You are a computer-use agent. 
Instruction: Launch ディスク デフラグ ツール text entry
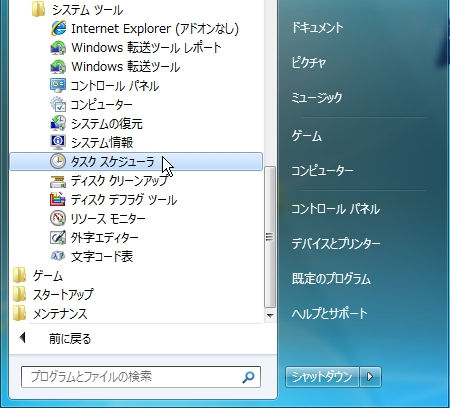124,200
